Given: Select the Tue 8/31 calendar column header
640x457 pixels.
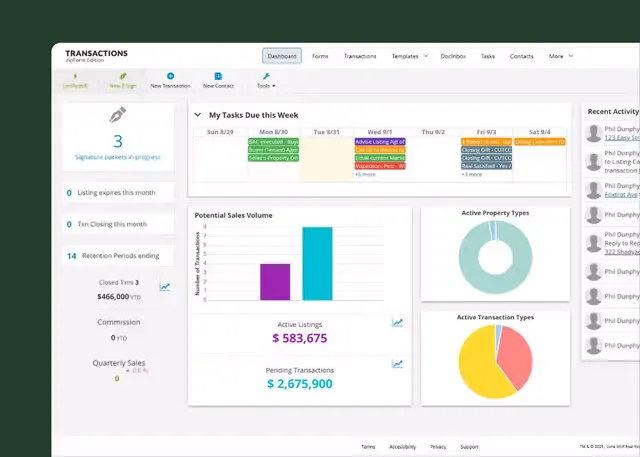Looking at the screenshot, I should [327, 132].
